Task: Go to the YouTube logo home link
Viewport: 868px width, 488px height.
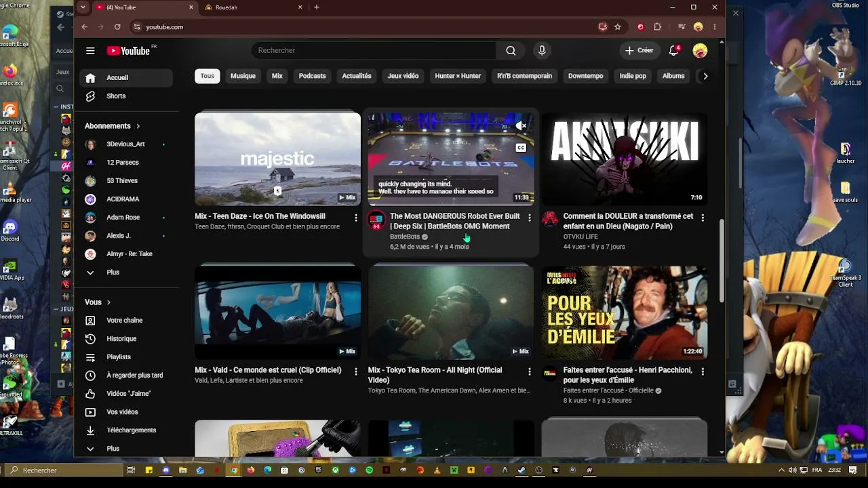Action: (128, 51)
